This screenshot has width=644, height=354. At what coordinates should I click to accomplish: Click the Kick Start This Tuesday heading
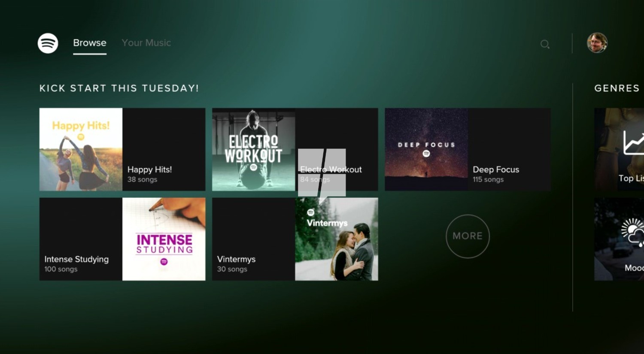(119, 88)
